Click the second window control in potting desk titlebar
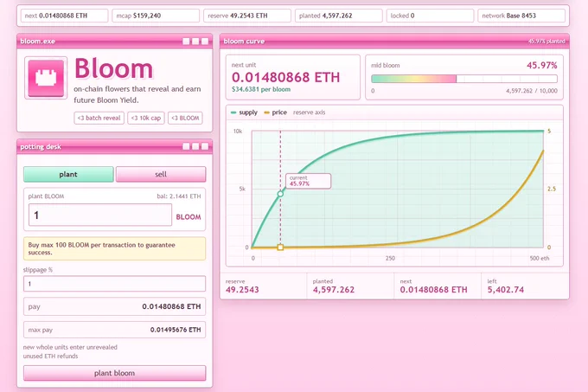 click(195, 146)
